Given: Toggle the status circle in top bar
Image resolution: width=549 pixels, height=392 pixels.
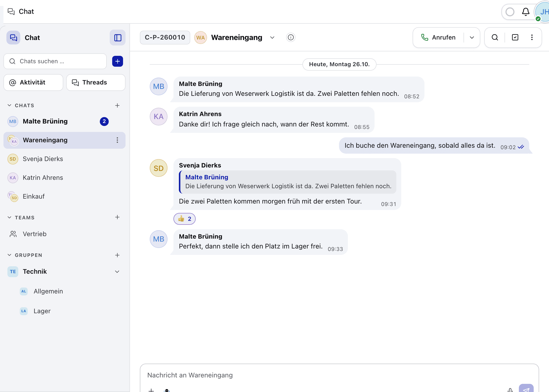Looking at the screenshot, I should (x=510, y=12).
